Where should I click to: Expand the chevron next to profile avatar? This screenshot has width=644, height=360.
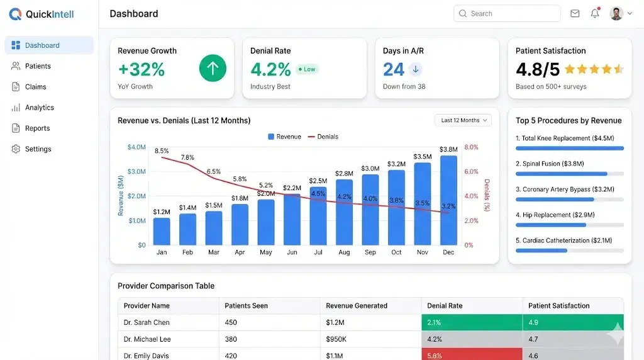click(630, 14)
